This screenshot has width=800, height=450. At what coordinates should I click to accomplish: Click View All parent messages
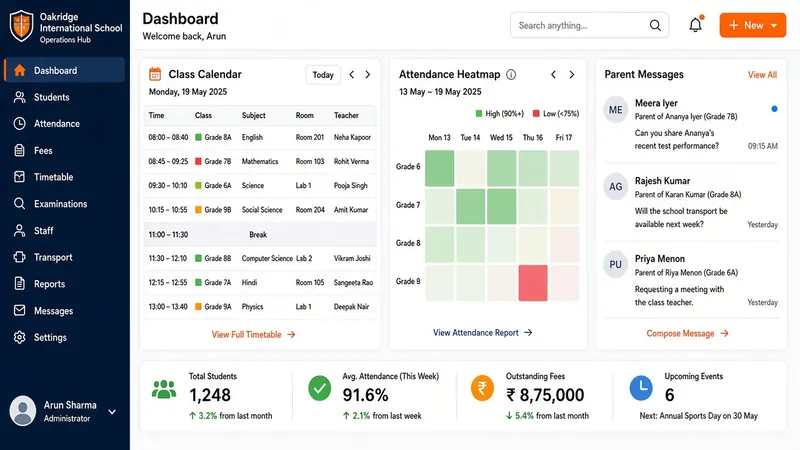point(762,75)
